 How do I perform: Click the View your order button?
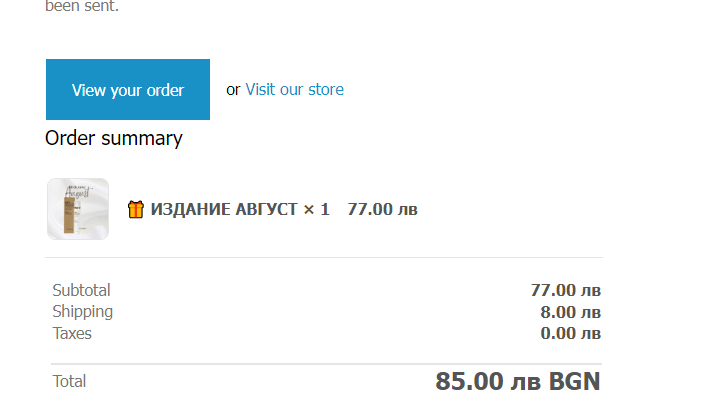[x=127, y=90]
